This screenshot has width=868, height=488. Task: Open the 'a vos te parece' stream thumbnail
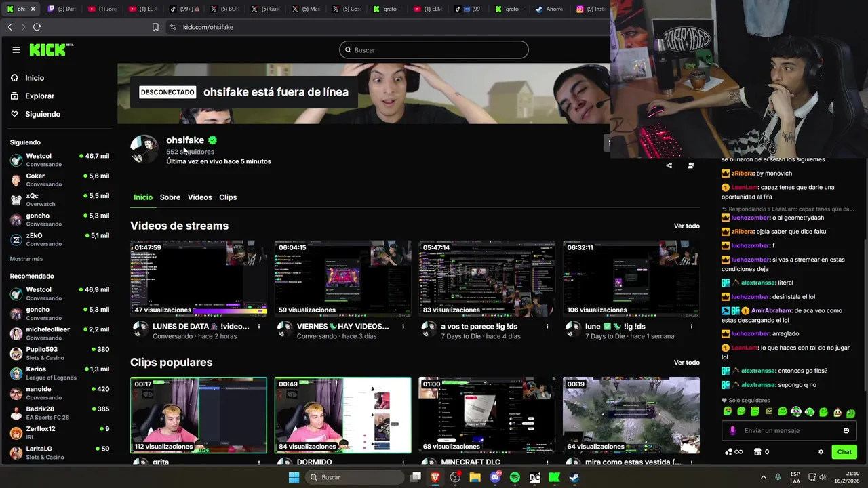pos(487,278)
